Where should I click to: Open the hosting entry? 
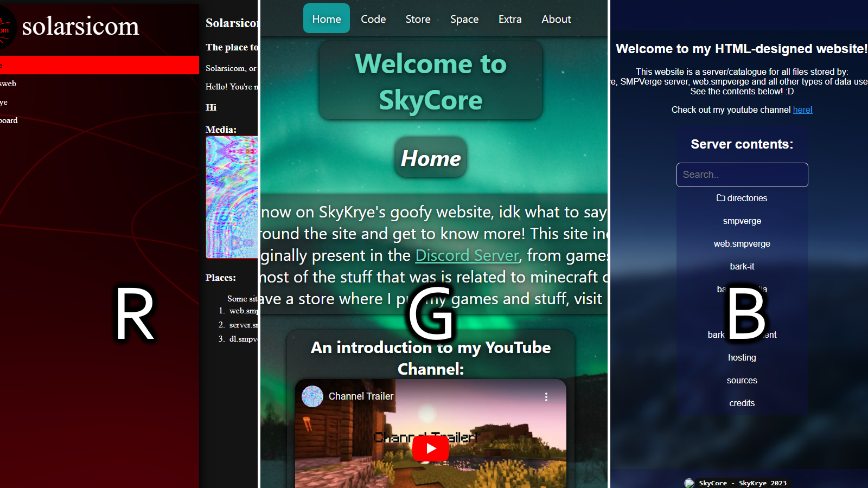point(742,357)
